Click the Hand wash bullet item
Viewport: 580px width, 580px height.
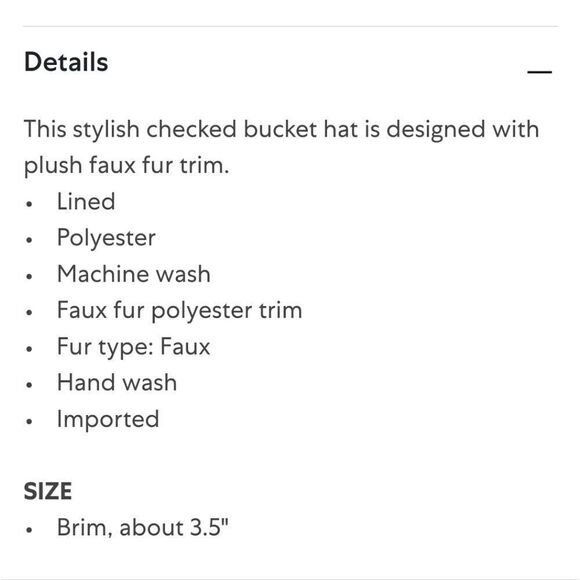117,382
